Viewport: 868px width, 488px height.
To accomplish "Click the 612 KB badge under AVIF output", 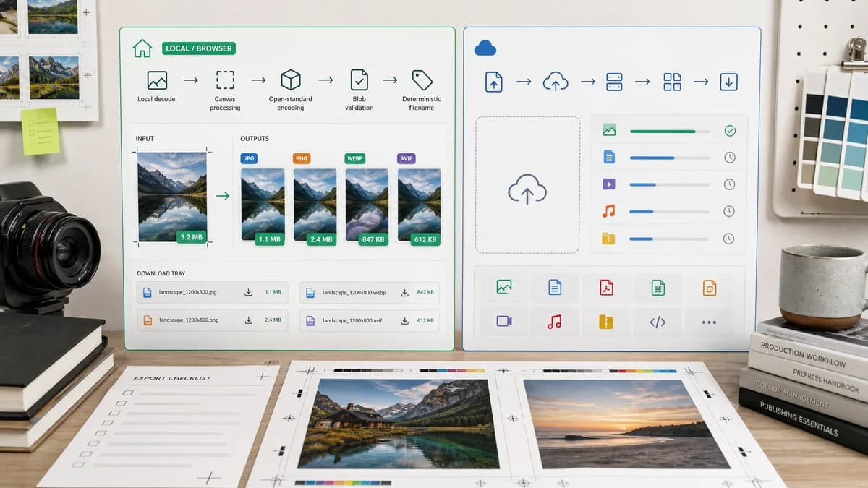I will click(425, 239).
